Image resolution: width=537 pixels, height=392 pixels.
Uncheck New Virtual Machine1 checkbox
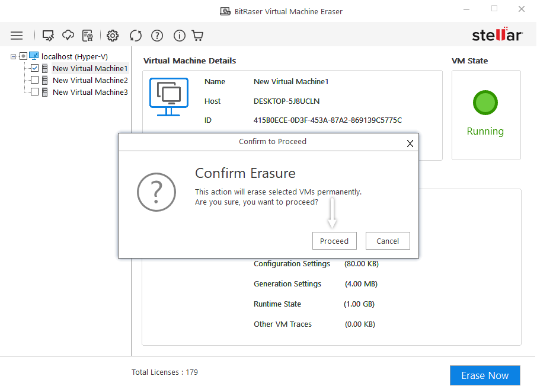pyautogui.click(x=34, y=68)
